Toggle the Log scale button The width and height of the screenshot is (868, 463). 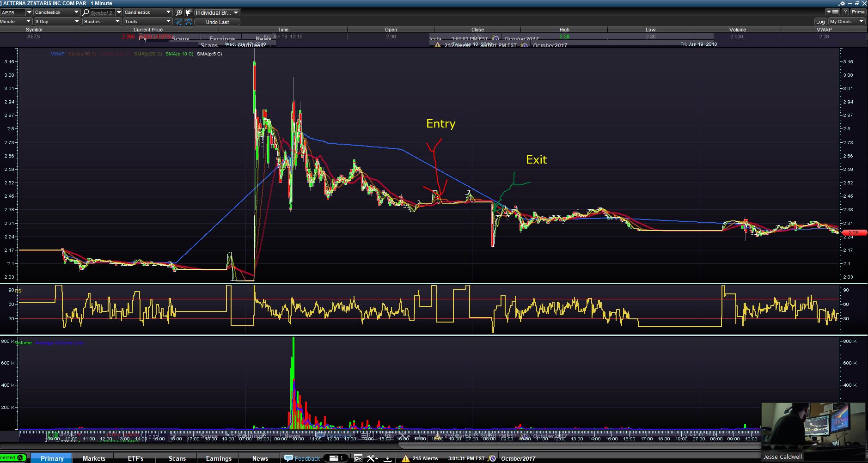pyautogui.click(x=820, y=22)
